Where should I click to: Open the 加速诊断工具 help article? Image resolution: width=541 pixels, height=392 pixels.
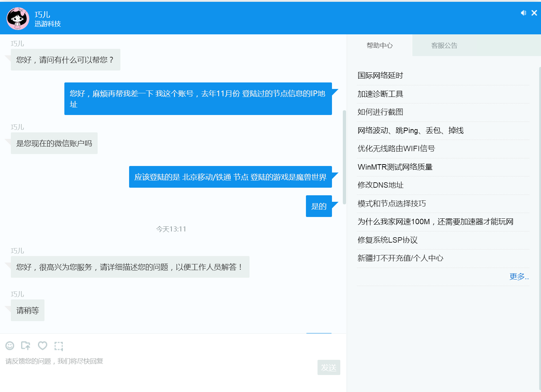pyautogui.click(x=380, y=94)
